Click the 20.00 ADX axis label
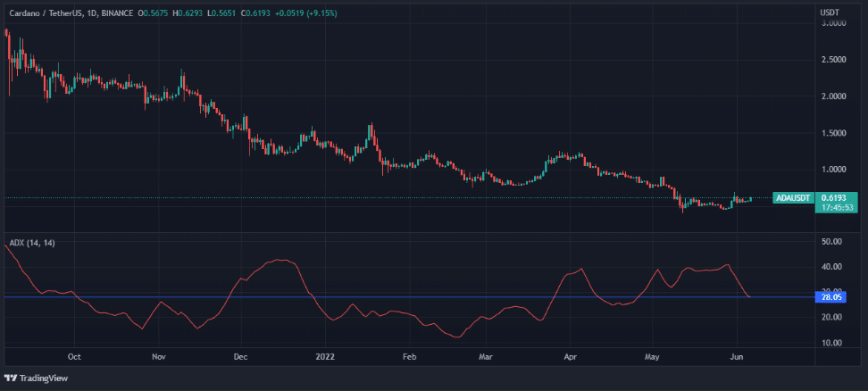 tap(832, 318)
